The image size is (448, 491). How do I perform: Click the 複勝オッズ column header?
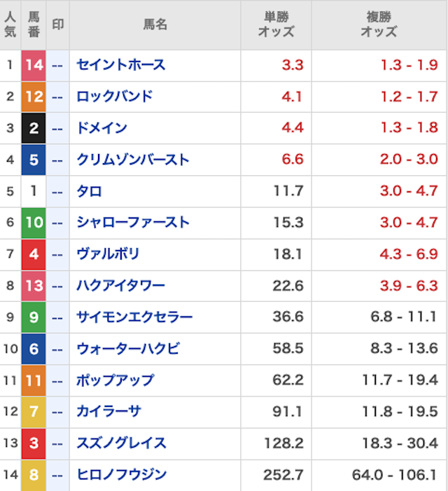tap(379, 25)
